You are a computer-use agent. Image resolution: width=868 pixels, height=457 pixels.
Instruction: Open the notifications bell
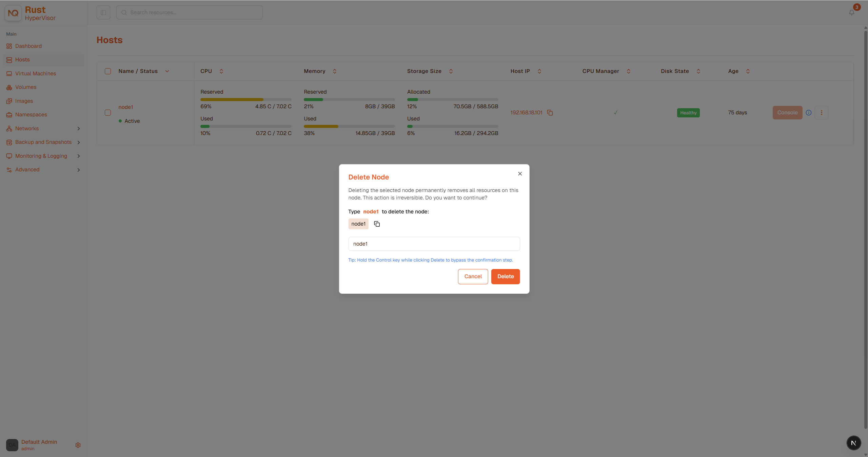(x=851, y=13)
